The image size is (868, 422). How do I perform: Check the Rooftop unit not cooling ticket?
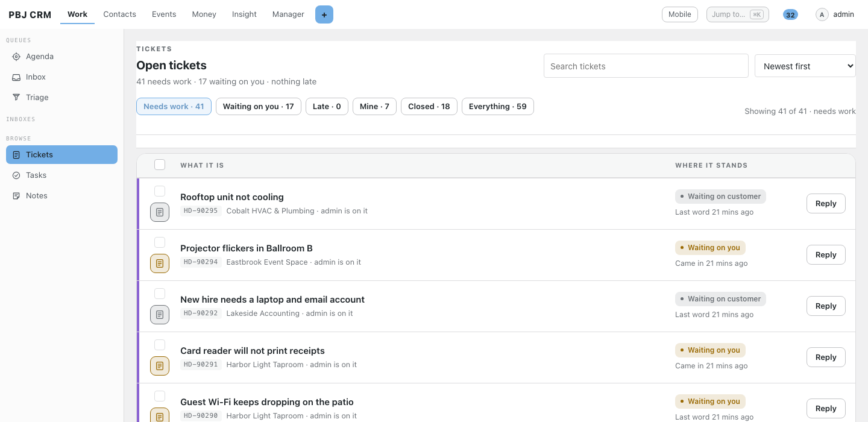point(160,191)
